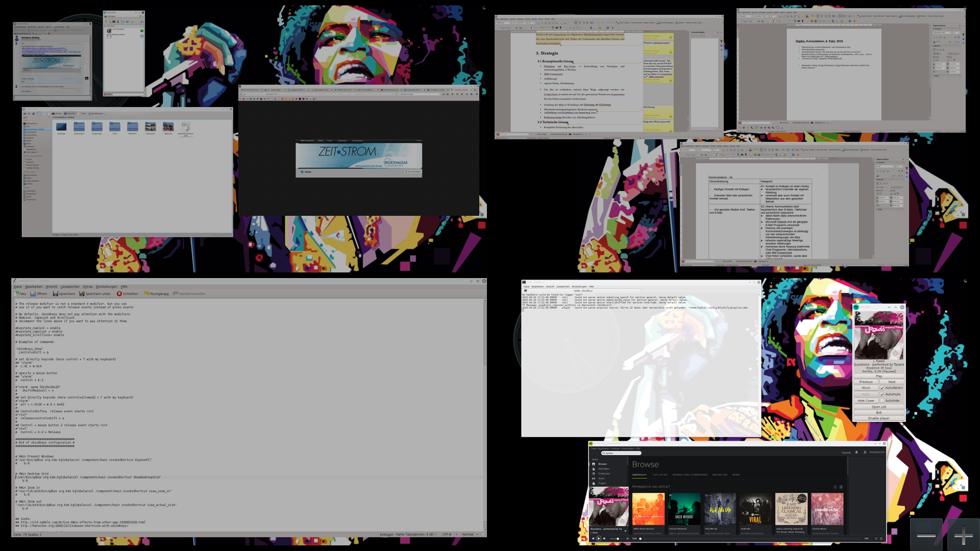Click the Suchen search field in Spotify

point(621,453)
